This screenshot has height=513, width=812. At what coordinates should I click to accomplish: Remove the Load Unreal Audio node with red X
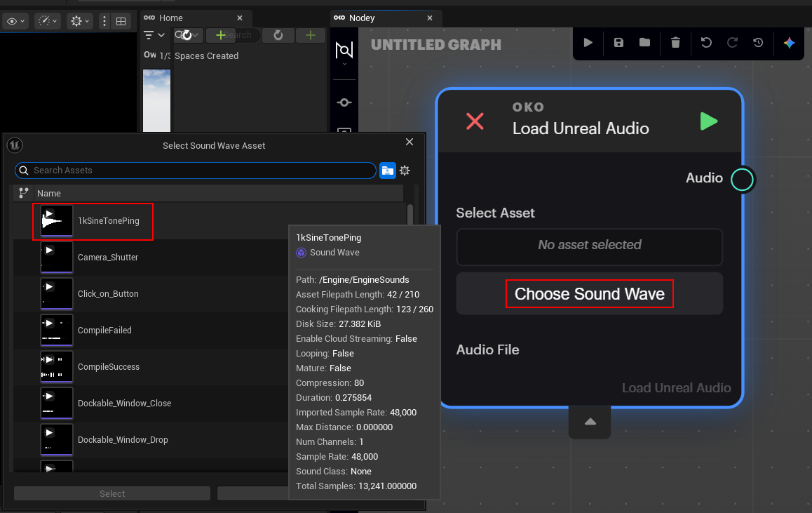point(475,121)
